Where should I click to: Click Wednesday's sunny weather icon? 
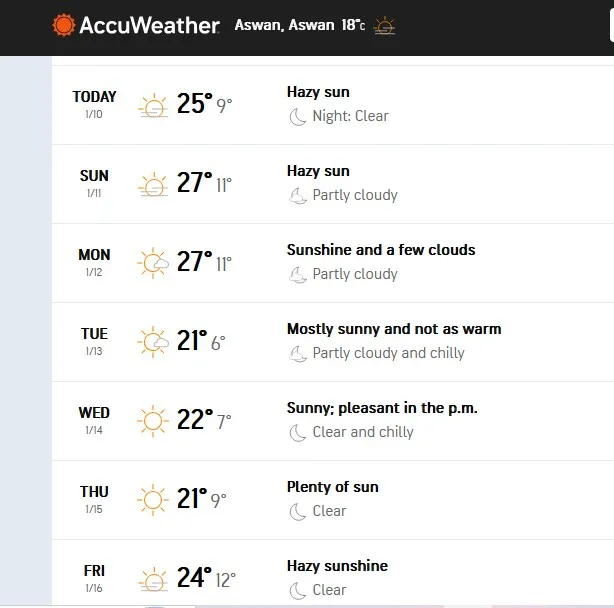(x=153, y=421)
